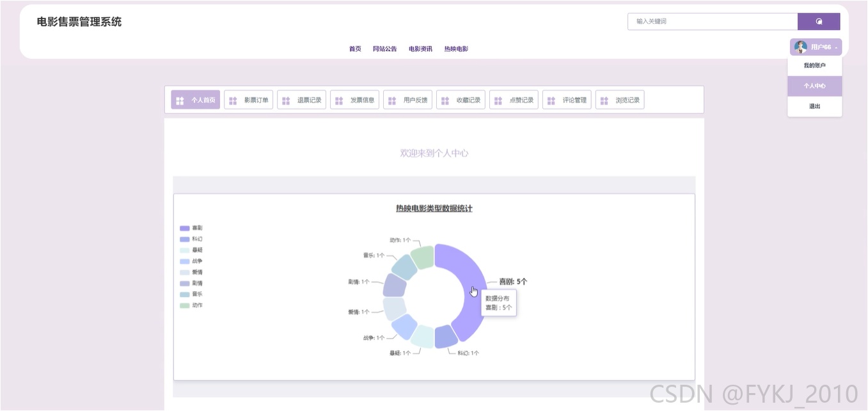Click the 个人首页 tab grid icon
The width and height of the screenshot is (868, 411).
click(x=180, y=100)
